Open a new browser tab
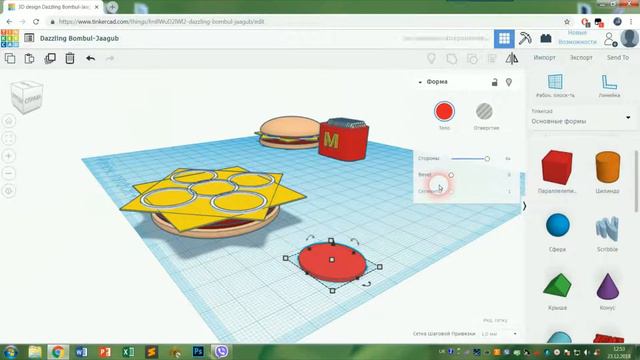The width and height of the screenshot is (640, 360). click(x=112, y=7)
